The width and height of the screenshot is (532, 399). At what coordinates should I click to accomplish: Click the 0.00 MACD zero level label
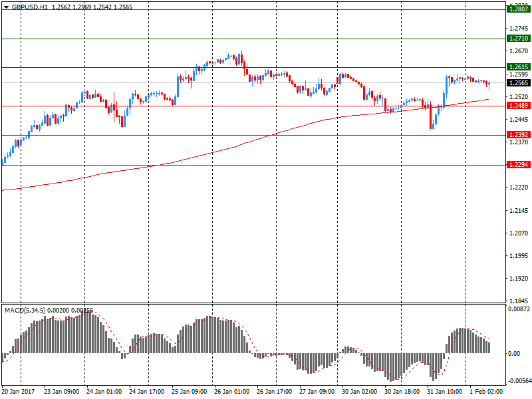514,354
